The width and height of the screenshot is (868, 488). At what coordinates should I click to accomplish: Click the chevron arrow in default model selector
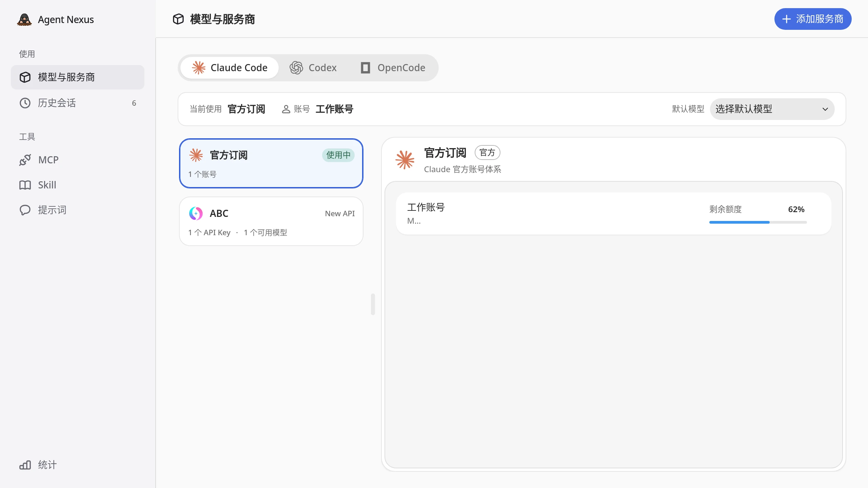[825, 109]
